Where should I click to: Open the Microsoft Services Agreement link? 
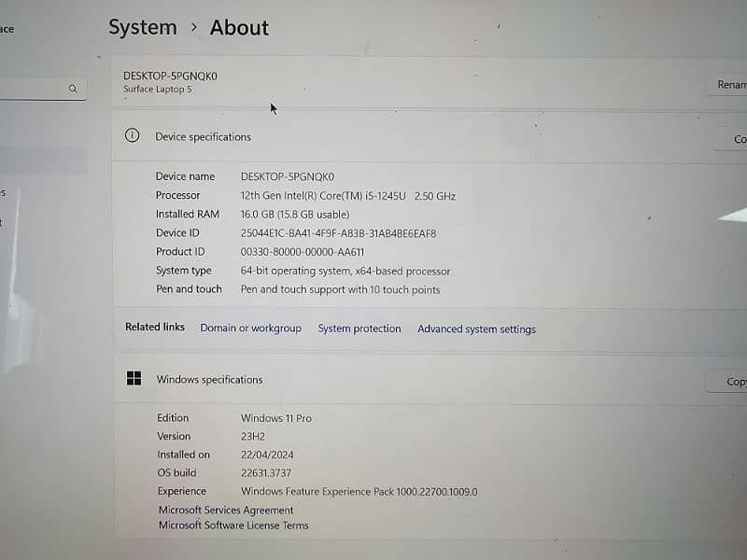[226, 510]
